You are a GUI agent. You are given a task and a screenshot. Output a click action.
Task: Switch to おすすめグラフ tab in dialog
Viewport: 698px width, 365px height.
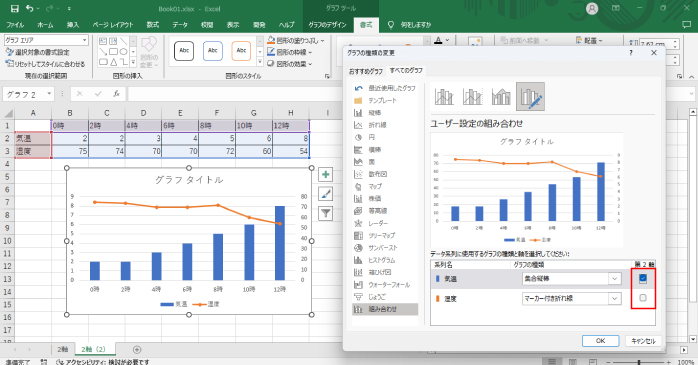[x=366, y=71]
